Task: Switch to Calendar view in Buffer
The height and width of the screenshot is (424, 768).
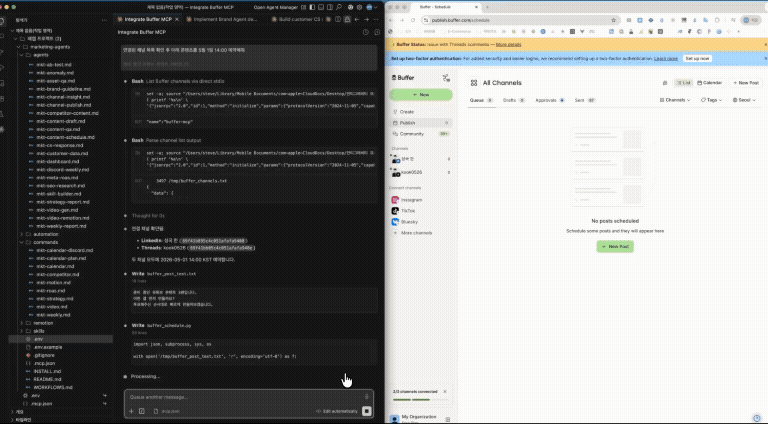Action: click(709, 83)
